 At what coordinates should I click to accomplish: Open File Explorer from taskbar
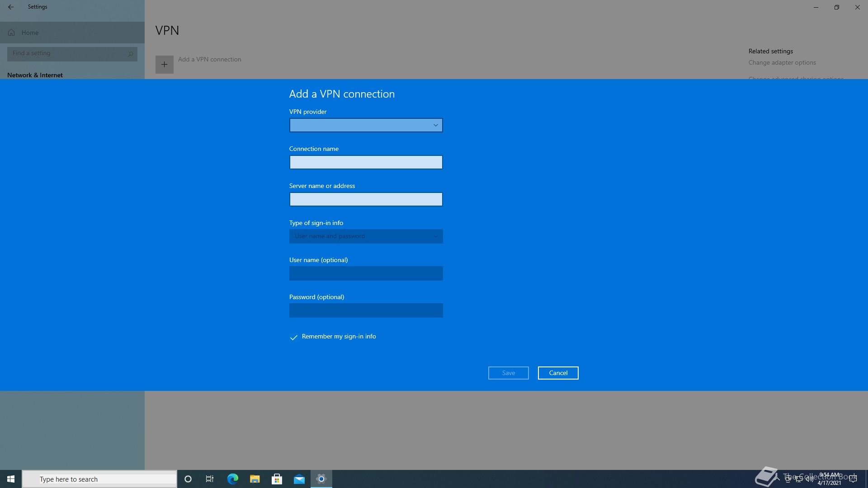[255, 479]
